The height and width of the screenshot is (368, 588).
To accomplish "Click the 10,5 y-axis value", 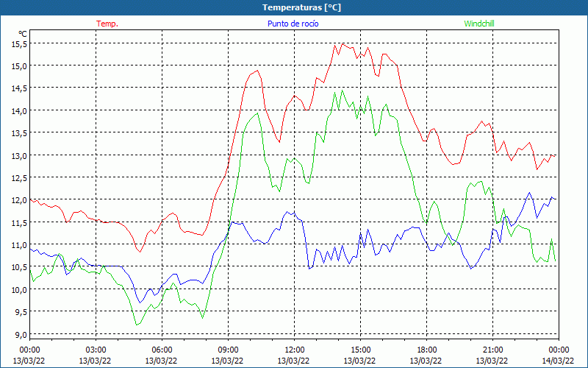I will [20, 267].
